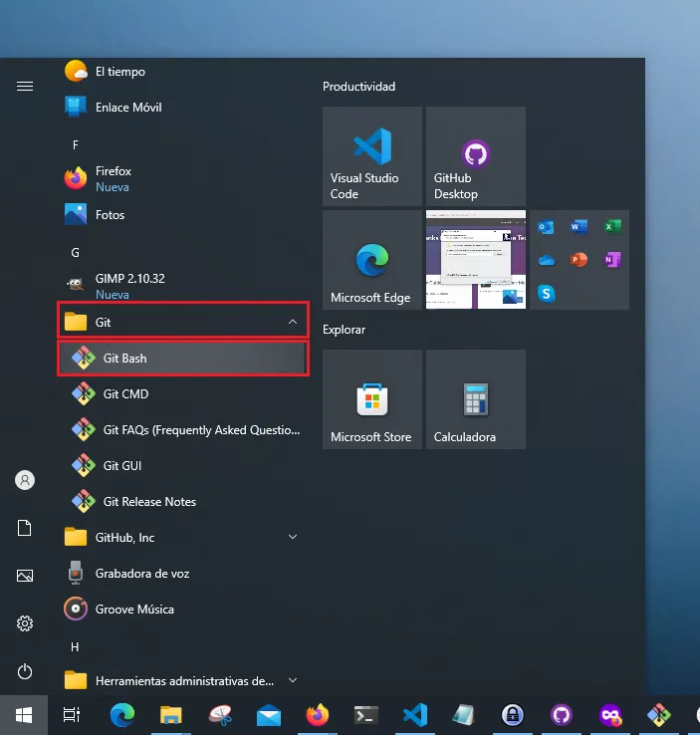Viewport: 700px width, 735px height.
Task: Open OneDrive in the Office tile group
Action: (x=547, y=260)
